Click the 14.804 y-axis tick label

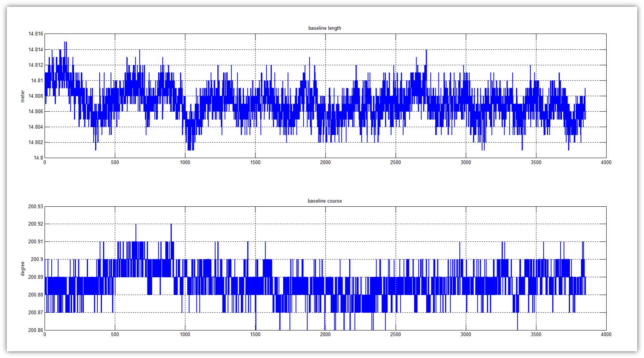pos(36,127)
